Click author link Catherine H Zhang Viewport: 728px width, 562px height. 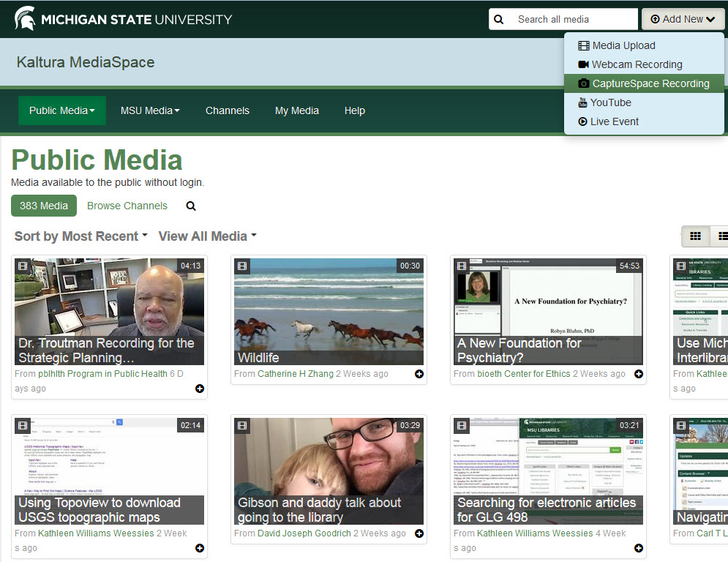point(296,374)
